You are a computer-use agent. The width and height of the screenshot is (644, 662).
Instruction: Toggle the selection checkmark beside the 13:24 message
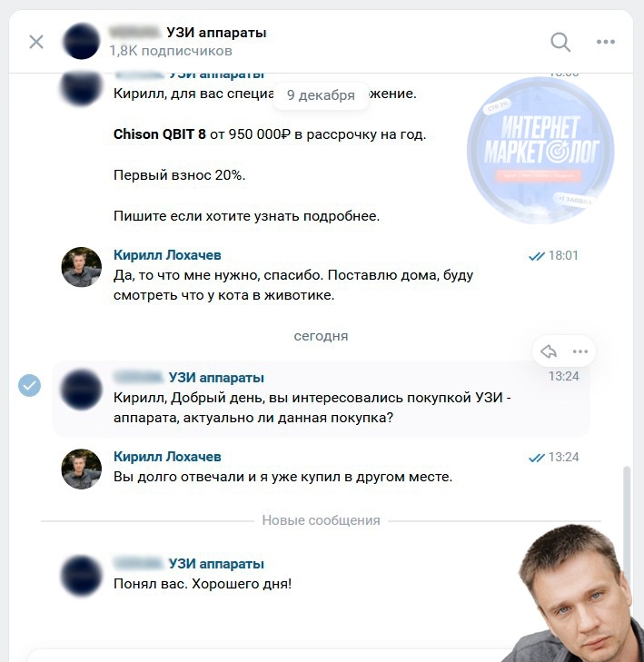click(30, 385)
